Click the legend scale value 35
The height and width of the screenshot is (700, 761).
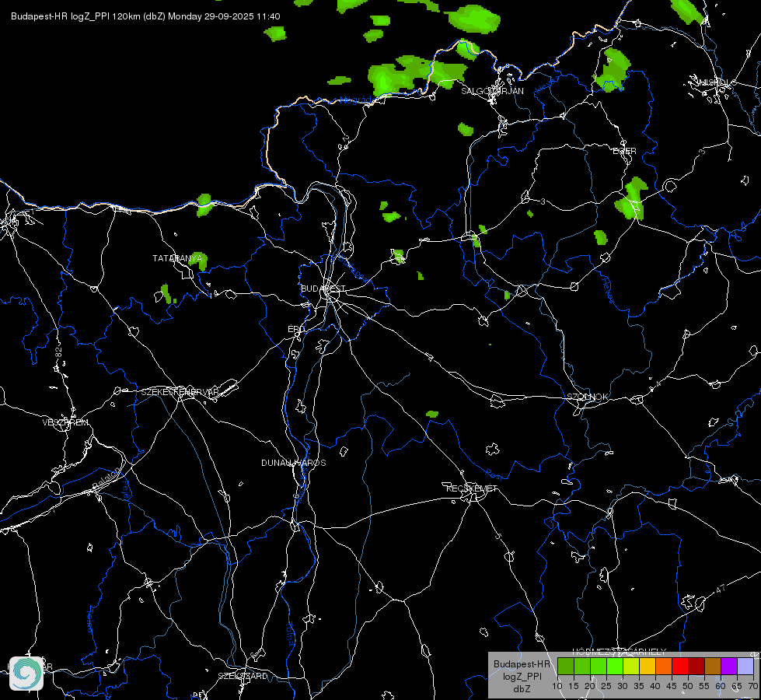(x=639, y=687)
